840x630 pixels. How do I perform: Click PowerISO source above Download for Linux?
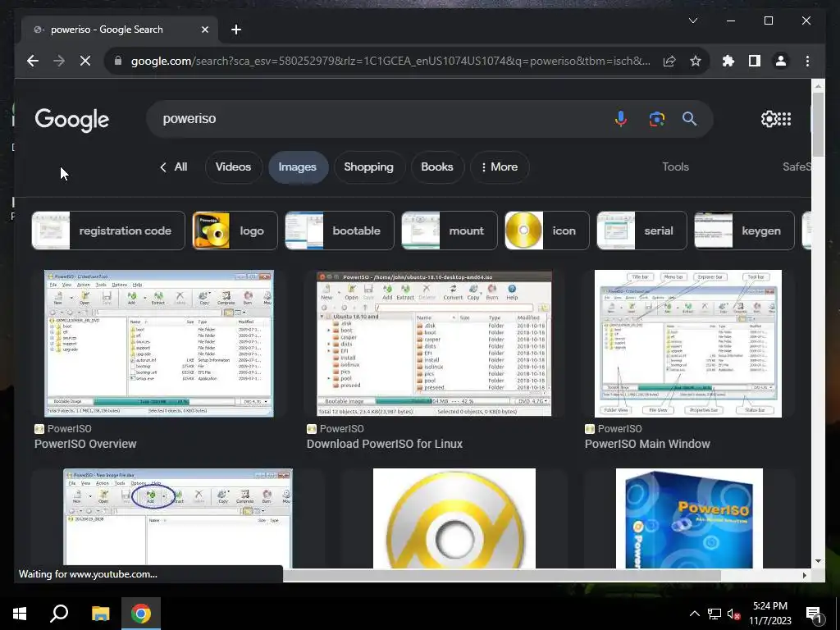coord(336,428)
